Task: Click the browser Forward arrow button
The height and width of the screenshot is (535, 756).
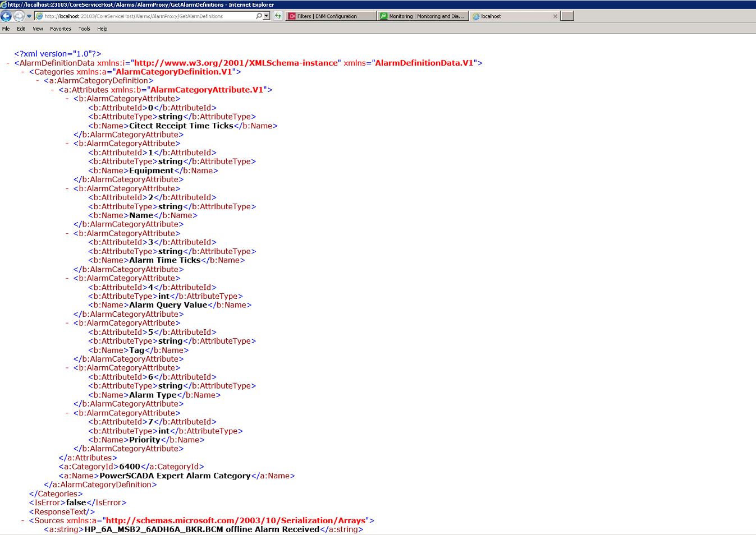Action: point(19,16)
